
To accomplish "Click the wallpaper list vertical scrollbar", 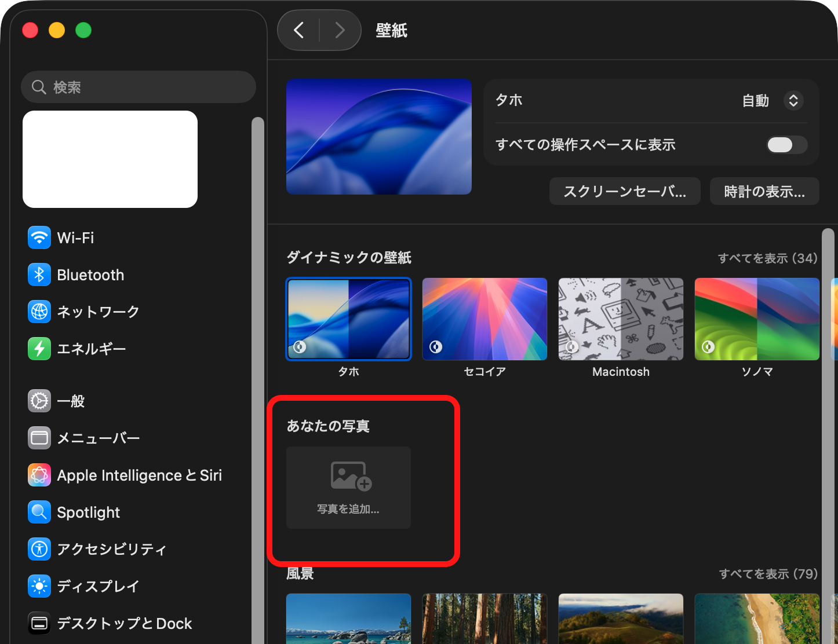I will [x=828, y=436].
